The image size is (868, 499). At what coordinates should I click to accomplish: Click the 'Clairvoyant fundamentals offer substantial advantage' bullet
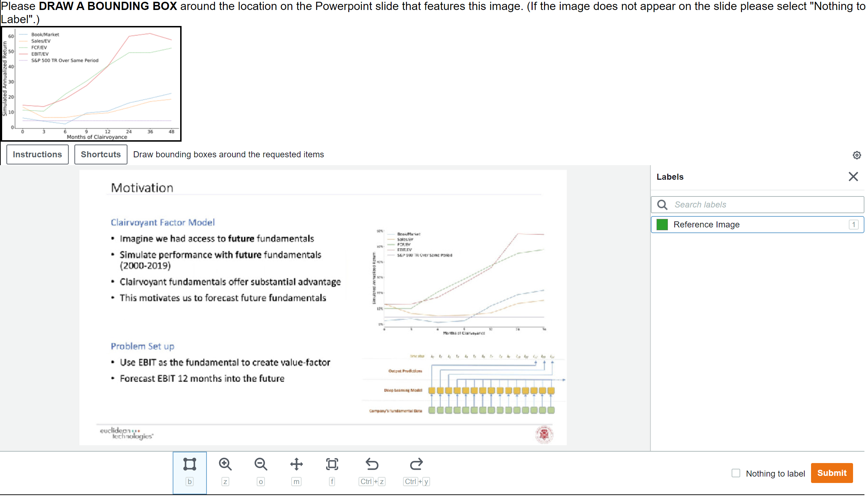230,282
